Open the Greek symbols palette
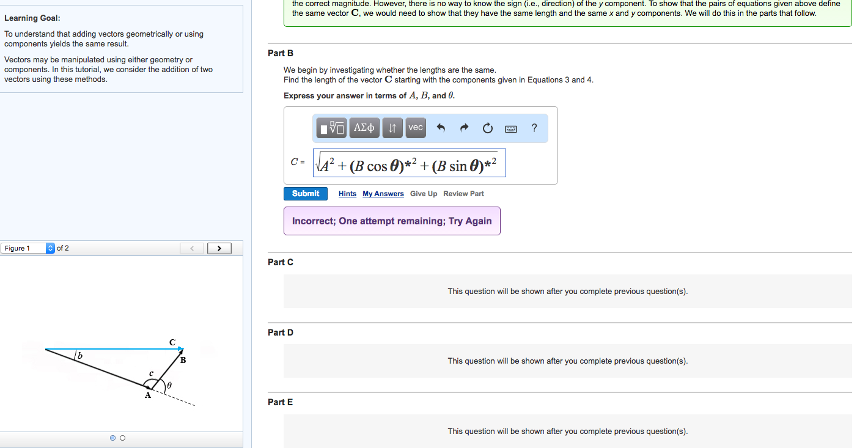The image size is (868, 448). [x=364, y=128]
